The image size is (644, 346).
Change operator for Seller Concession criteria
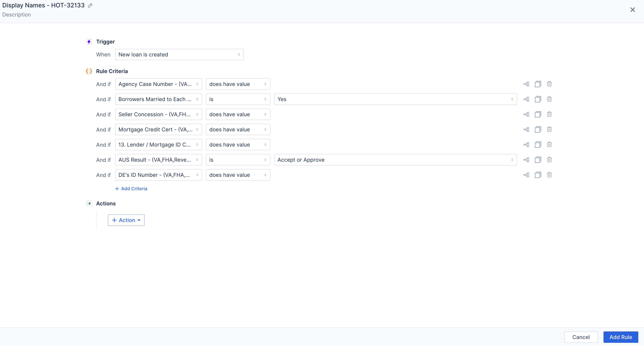(238, 115)
